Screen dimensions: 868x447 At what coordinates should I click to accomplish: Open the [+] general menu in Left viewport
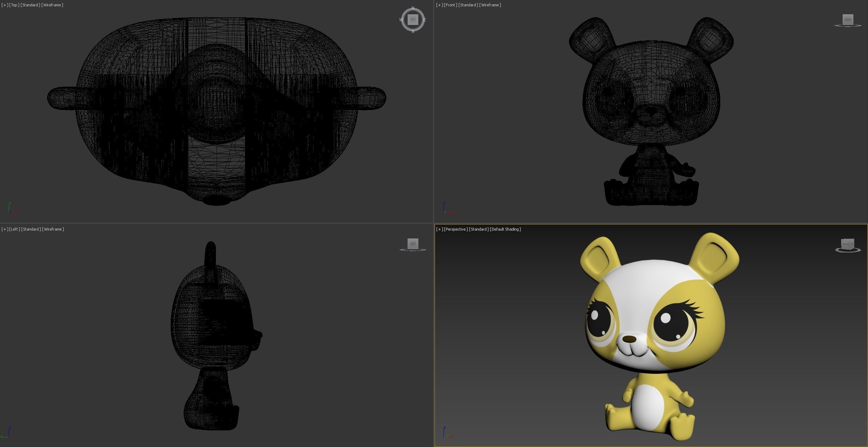5,229
